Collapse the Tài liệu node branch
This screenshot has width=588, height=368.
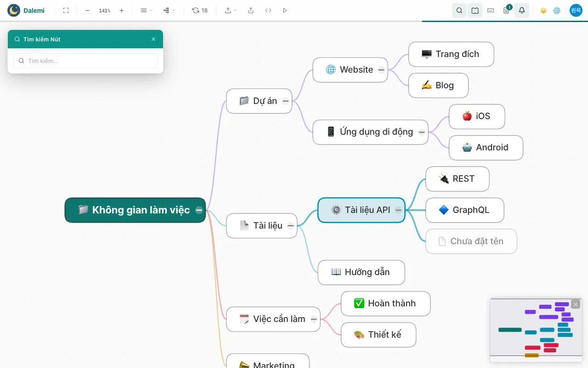tap(291, 226)
